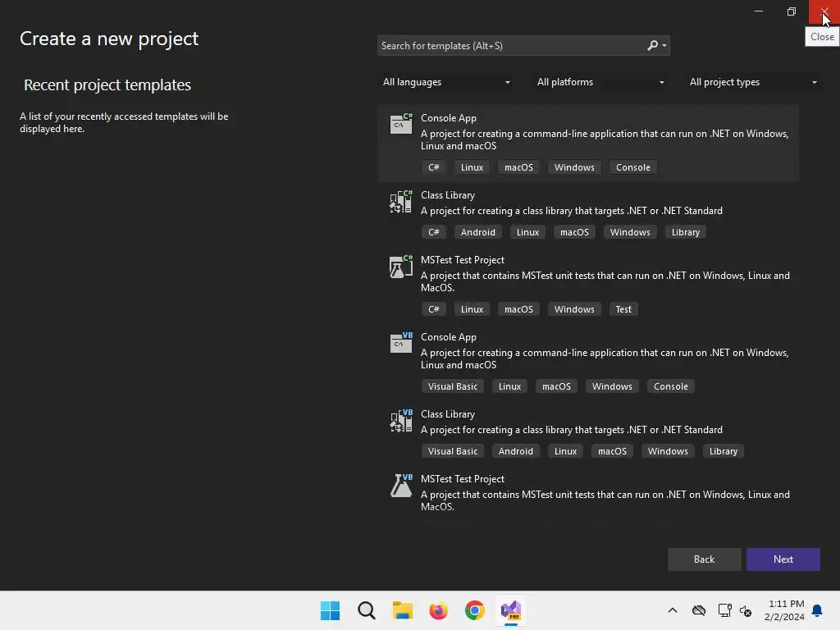Open the All platforms dropdown

coord(600,82)
